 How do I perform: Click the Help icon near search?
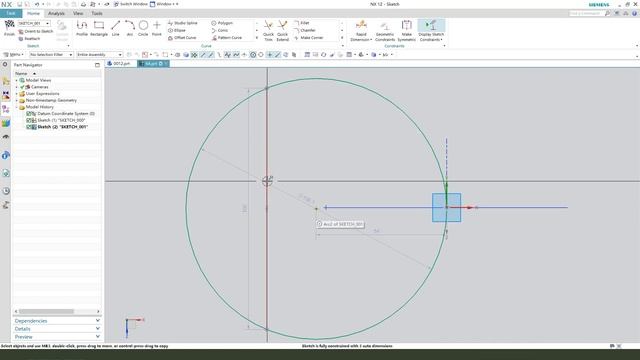click(x=634, y=13)
